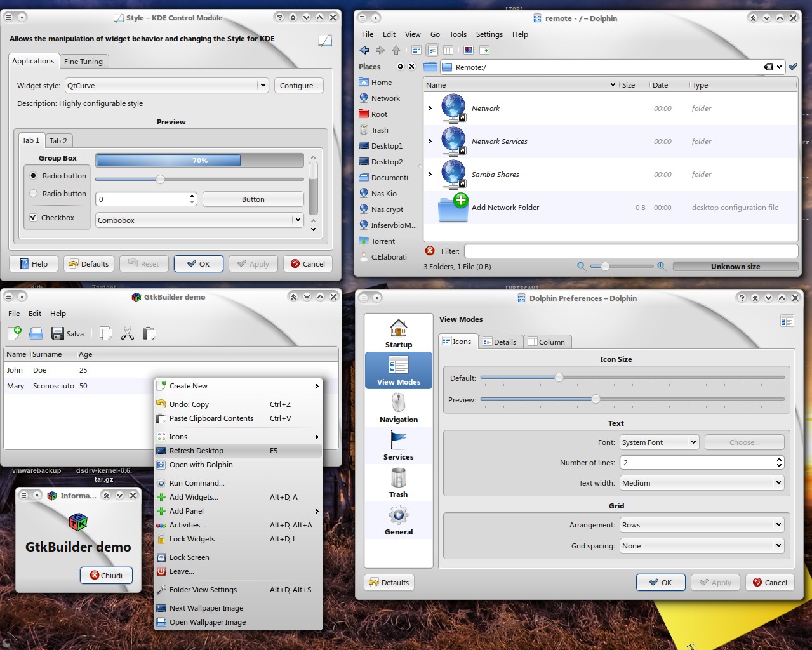The image size is (812, 650).
Task: Choose Lock Screen in context menu
Action: click(x=238, y=557)
